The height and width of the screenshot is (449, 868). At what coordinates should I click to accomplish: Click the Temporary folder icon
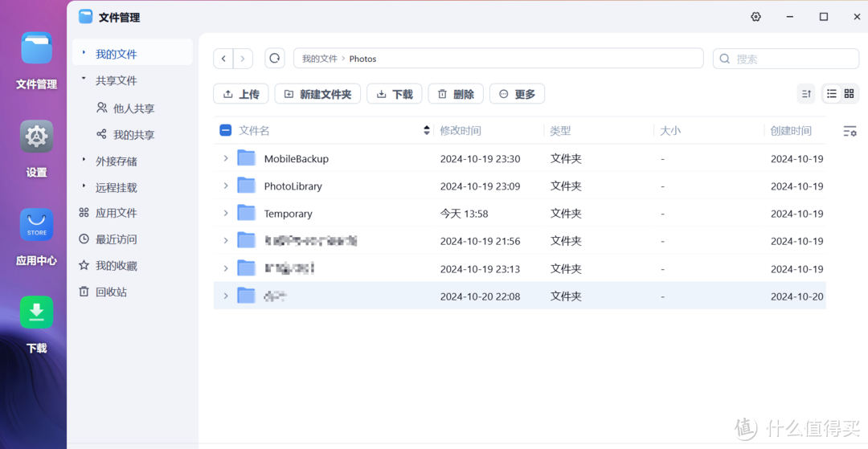(247, 213)
